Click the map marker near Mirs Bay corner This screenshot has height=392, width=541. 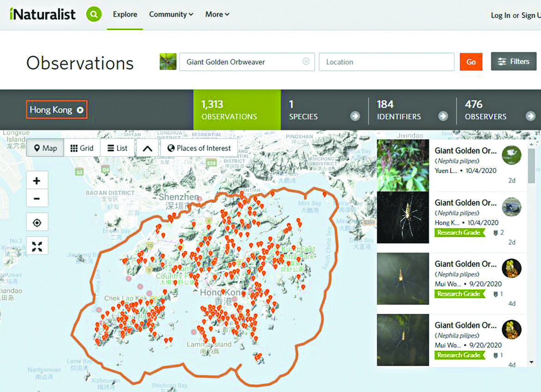click(x=324, y=195)
